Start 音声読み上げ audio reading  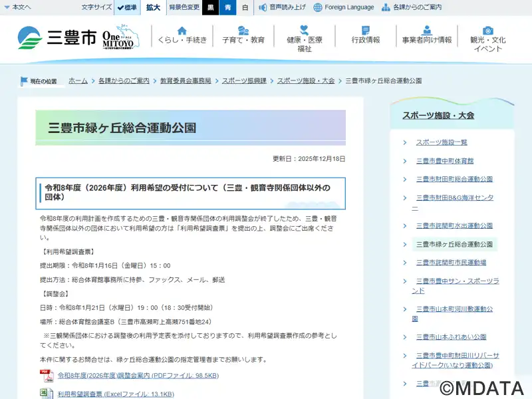tap(283, 7)
